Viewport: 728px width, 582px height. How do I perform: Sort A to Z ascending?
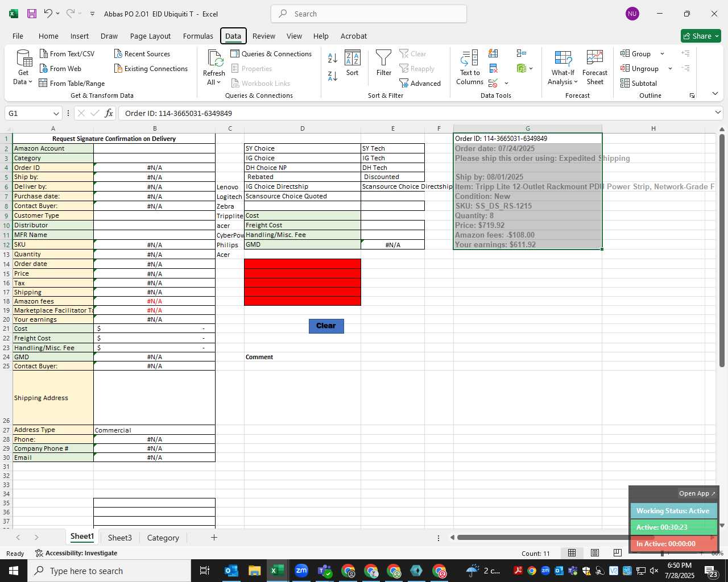click(333, 57)
